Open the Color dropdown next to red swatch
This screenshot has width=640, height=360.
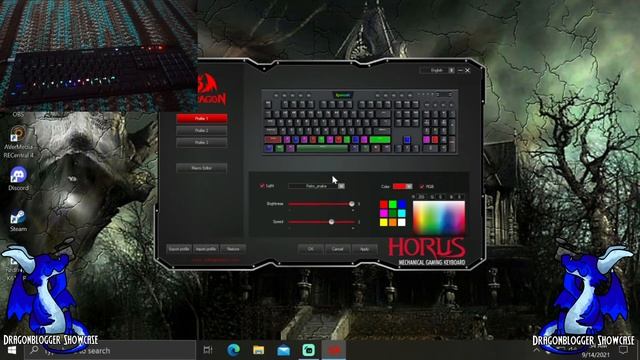click(x=409, y=187)
